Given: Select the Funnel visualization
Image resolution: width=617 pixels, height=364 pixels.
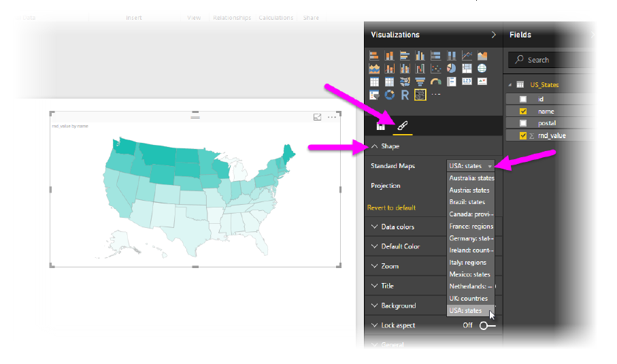Looking at the screenshot, I should (420, 82).
